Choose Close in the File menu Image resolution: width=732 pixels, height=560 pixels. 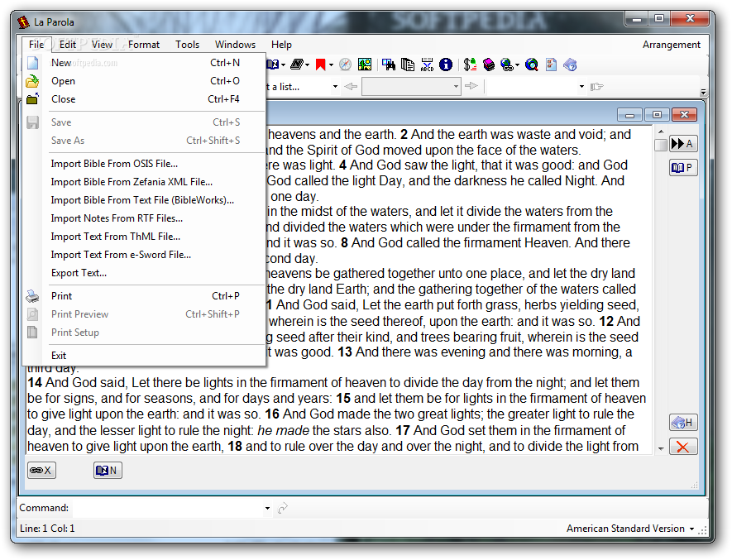coord(145,99)
